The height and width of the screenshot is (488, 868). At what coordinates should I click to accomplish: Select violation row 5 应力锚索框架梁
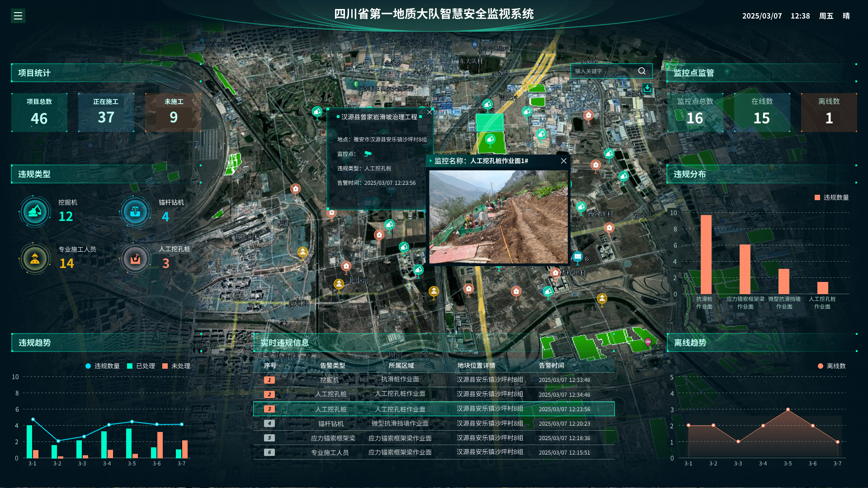[x=434, y=438]
